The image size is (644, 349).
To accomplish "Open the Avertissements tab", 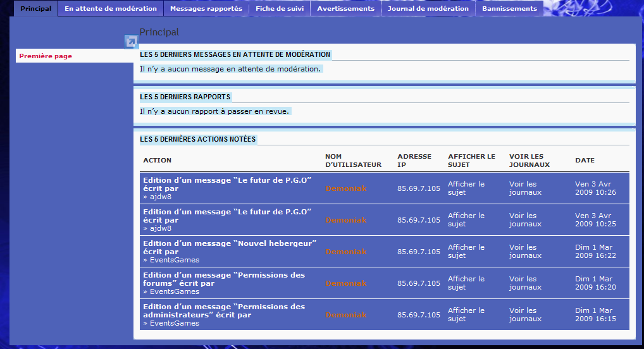I will (345, 9).
